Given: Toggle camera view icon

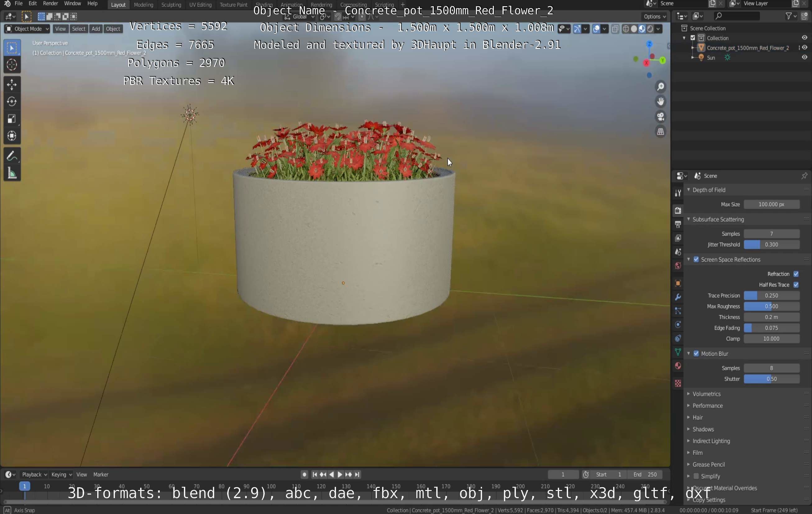Looking at the screenshot, I should click(660, 116).
